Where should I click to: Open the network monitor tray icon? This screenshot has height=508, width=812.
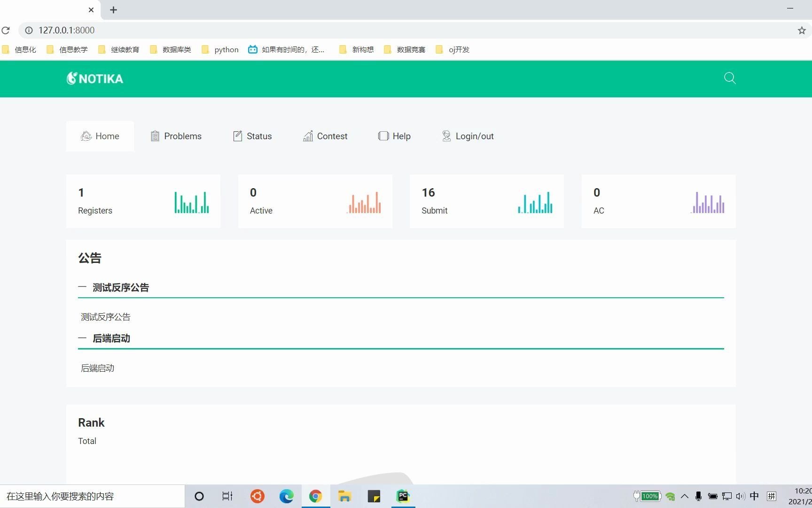(727, 496)
